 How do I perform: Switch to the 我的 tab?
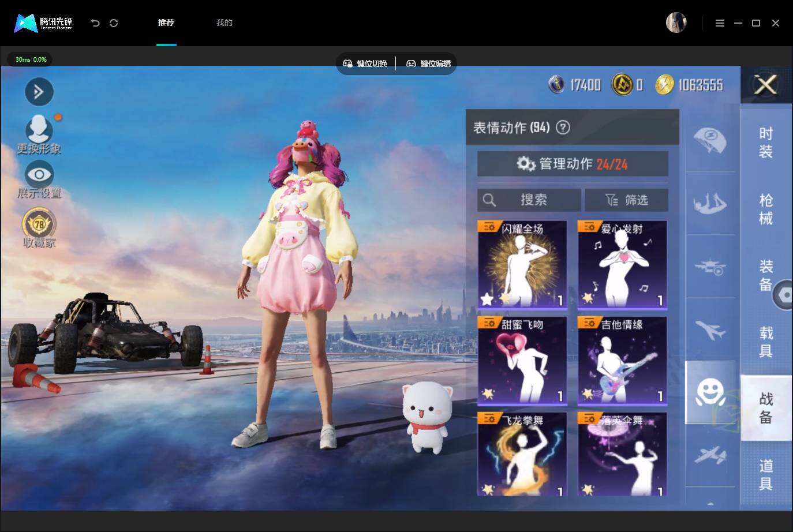[x=224, y=23]
